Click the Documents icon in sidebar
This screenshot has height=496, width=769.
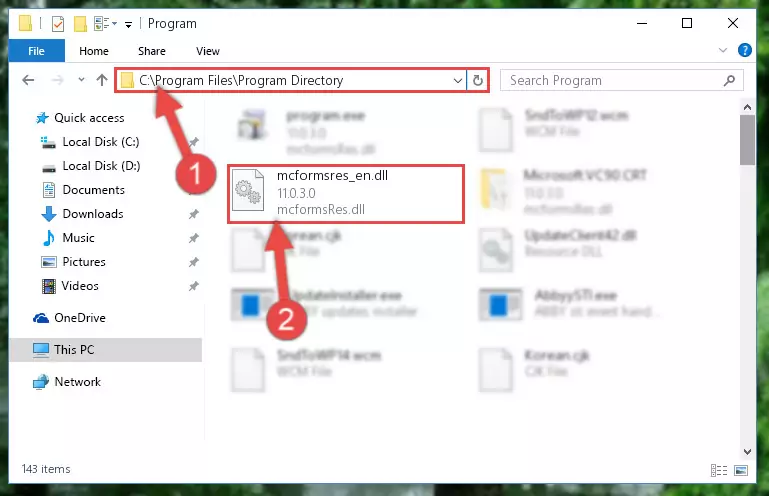[x=49, y=190]
